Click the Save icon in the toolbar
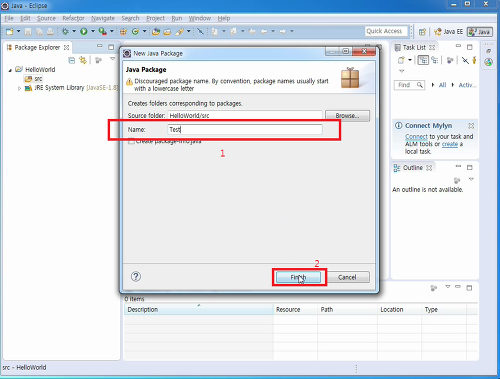 click(x=28, y=32)
